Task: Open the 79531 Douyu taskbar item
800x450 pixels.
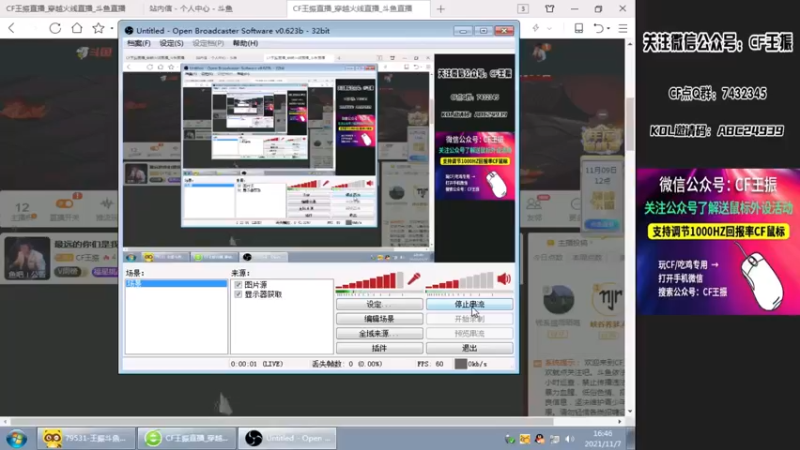Action: pos(85,438)
